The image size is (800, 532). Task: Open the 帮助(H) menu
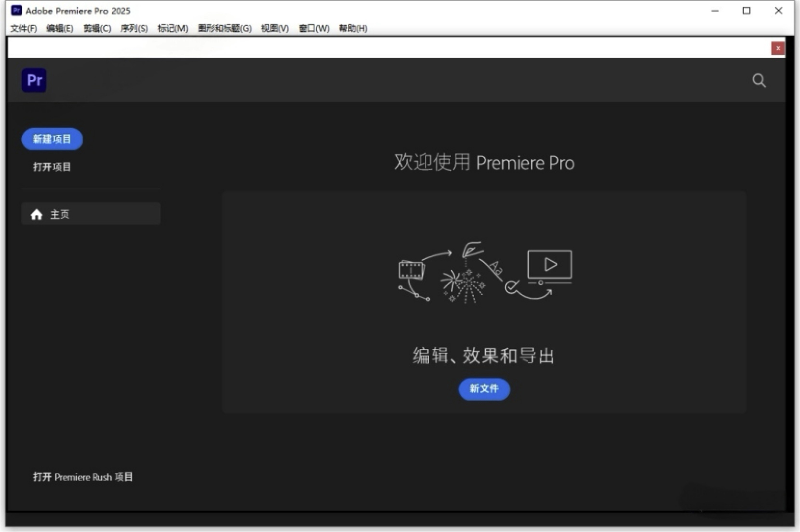(353, 28)
